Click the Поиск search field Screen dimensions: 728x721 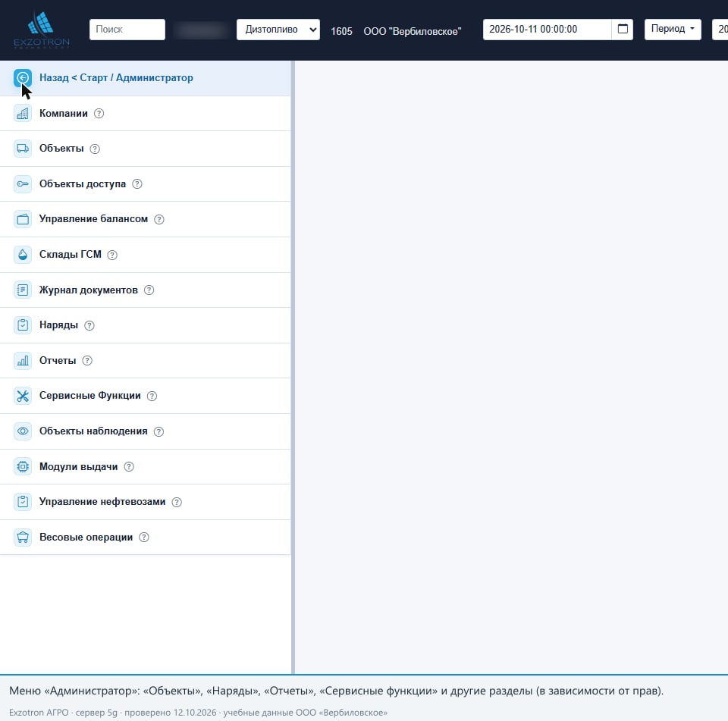pos(127,30)
